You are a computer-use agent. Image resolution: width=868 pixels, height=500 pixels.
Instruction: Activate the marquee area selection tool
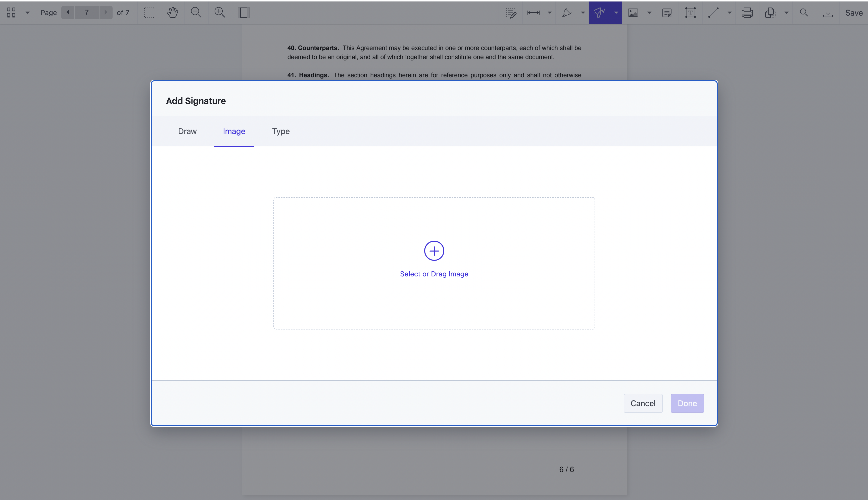click(149, 13)
